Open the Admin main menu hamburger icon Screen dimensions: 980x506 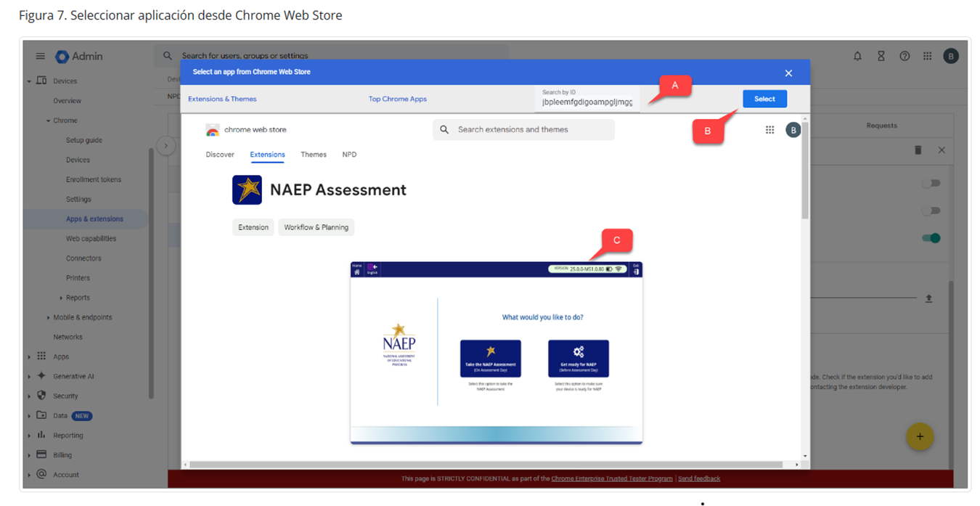[x=41, y=57]
